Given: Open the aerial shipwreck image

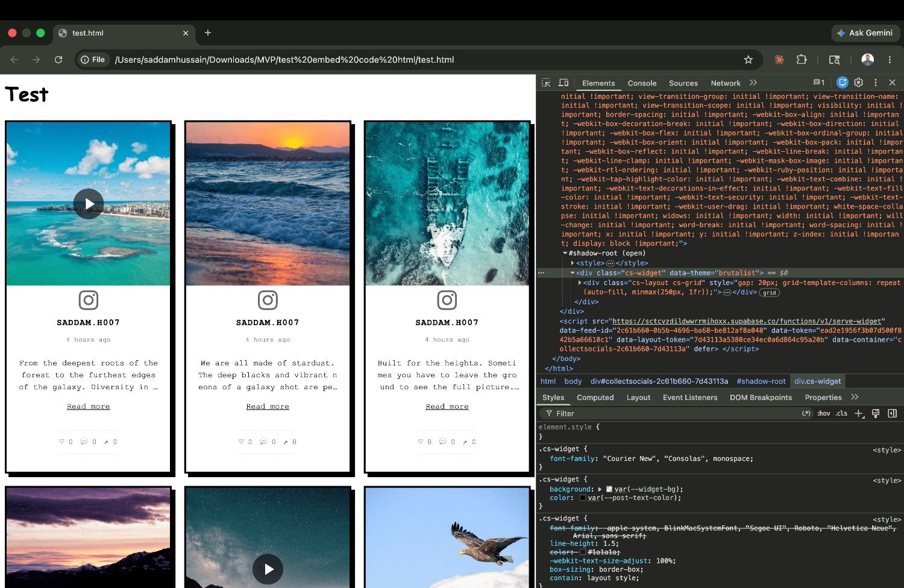Looking at the screenshot, I should 447,204.
